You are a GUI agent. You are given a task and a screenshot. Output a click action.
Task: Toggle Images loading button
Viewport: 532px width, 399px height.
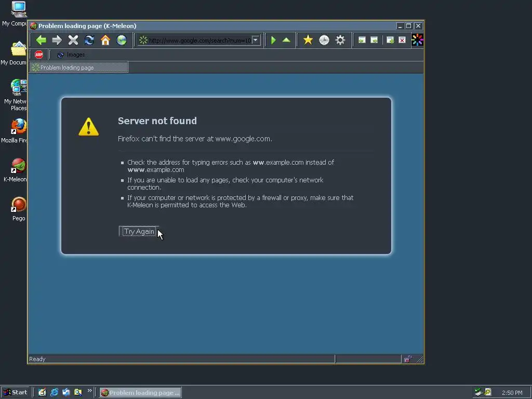coord(71,55)
